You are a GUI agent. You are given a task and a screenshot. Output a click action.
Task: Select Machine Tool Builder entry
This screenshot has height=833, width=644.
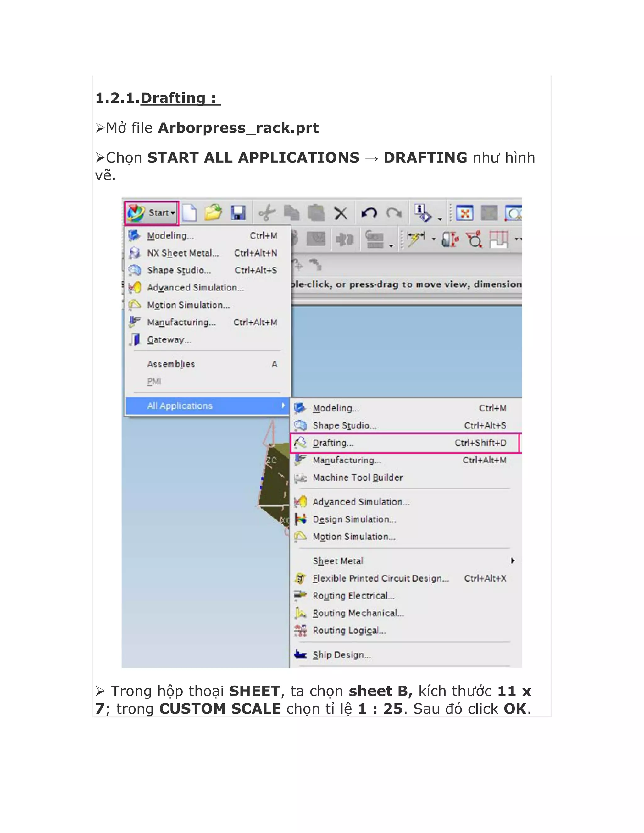click(406, 477)
